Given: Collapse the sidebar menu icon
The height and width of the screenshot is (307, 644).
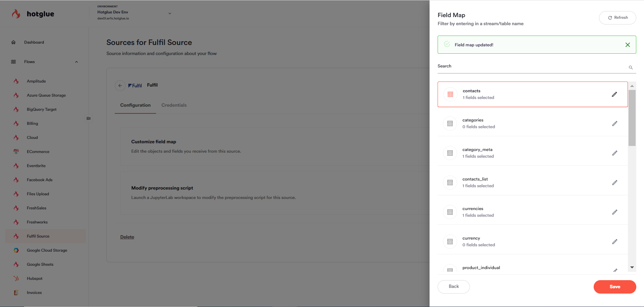Looking at the screenshot, I should tap(89, 118).
